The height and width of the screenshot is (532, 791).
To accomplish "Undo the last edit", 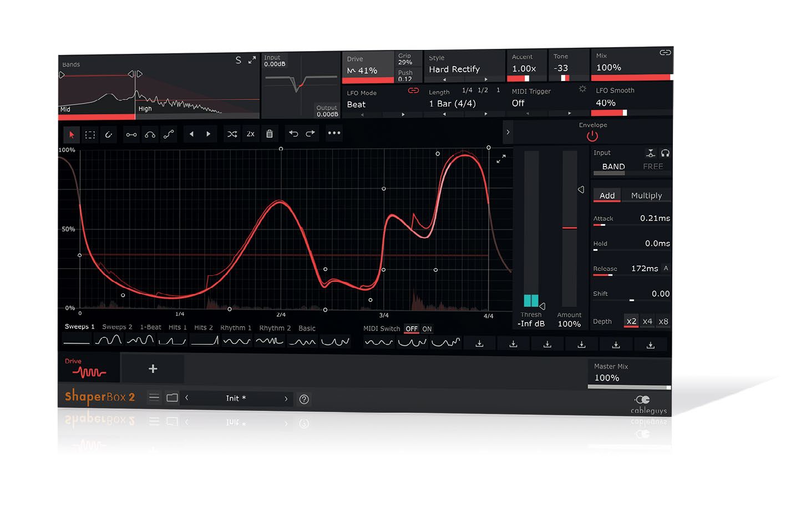I will point(293,133).
